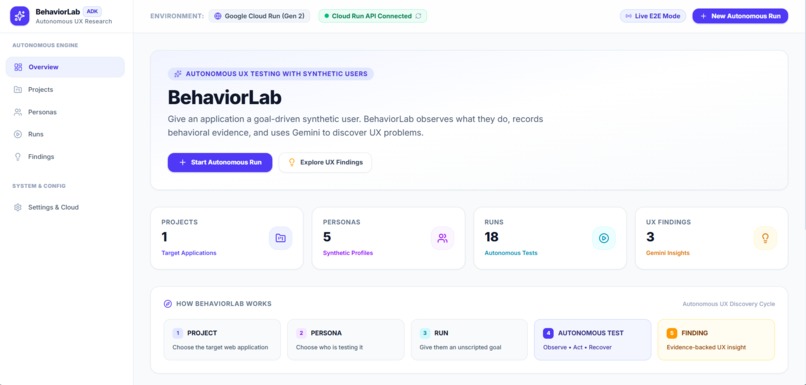This screenshot has width=806, height=385.
Task: Open Runs in the sidebar
Action: coord(65,134)
